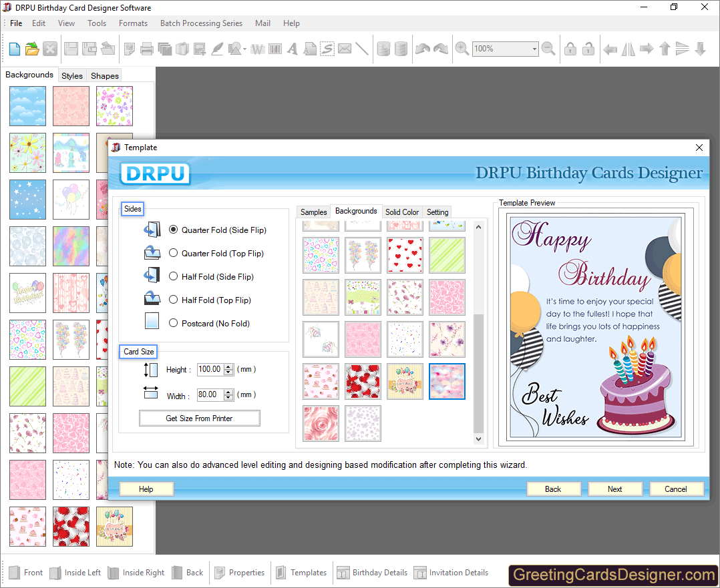720x588 pixels.
Task: Click the backgrounds list scroll up arrow
Action: [478, 227]
